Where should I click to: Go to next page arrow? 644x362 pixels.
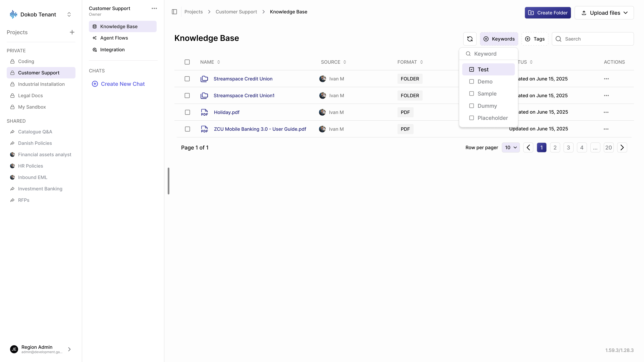622,147
